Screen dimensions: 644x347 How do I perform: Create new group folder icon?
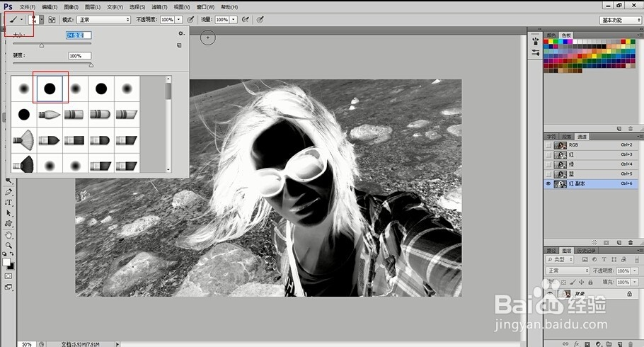pyautogui.click(x=609, y=343)
